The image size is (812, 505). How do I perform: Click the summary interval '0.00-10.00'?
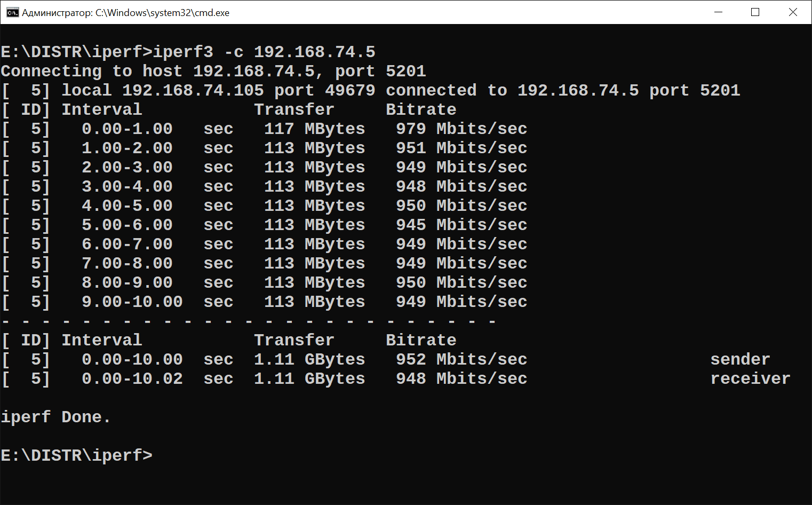[132, 359]
